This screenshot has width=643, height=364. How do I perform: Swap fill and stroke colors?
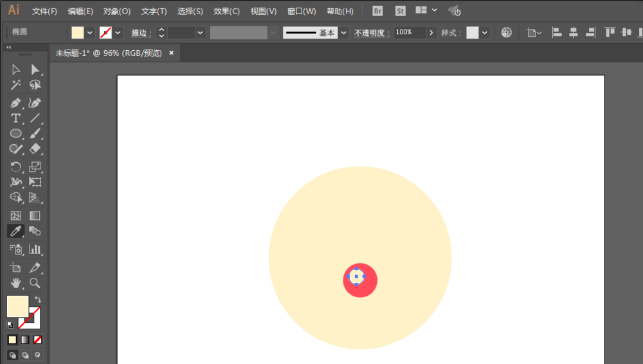point(38,300)
